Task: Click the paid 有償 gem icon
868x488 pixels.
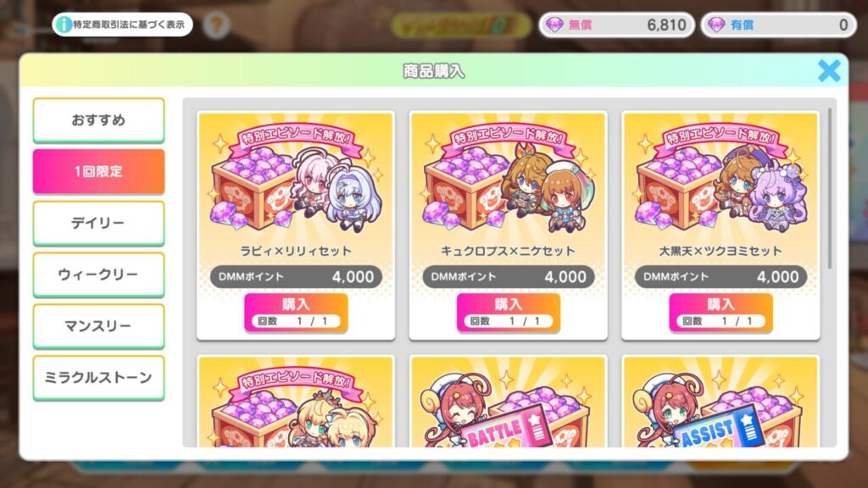Action: (x=716, y=25)
